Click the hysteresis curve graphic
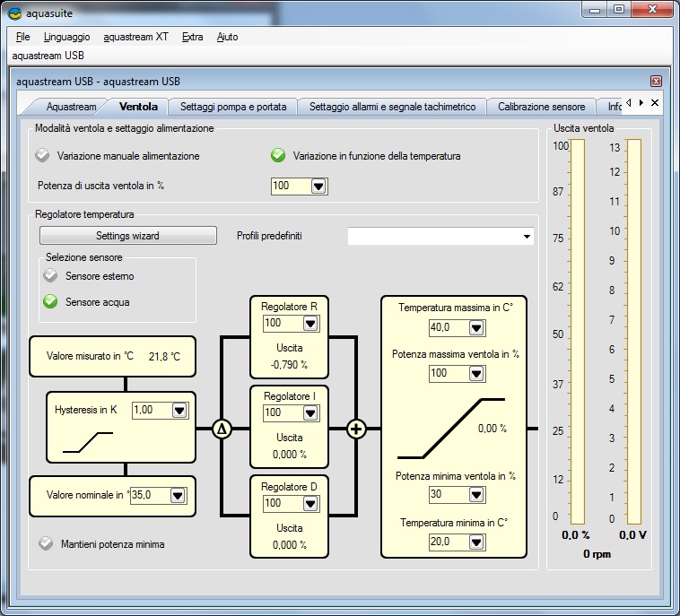 point(87,441)
